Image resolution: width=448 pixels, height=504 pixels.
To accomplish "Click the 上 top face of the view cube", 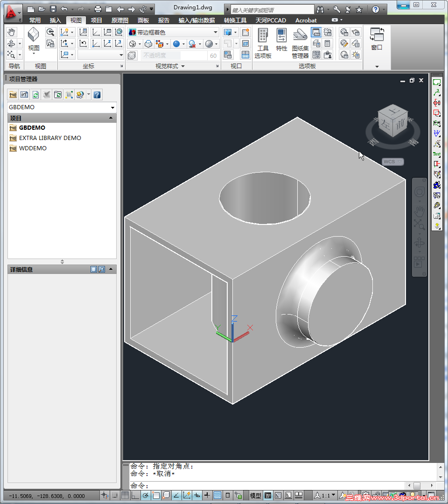I will tap(393, 112).
